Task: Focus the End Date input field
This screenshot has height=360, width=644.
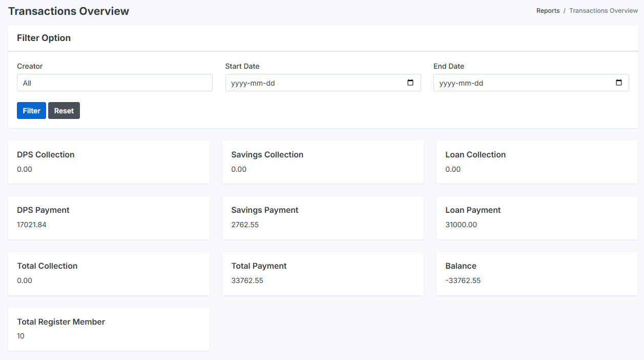Action: 531,83
